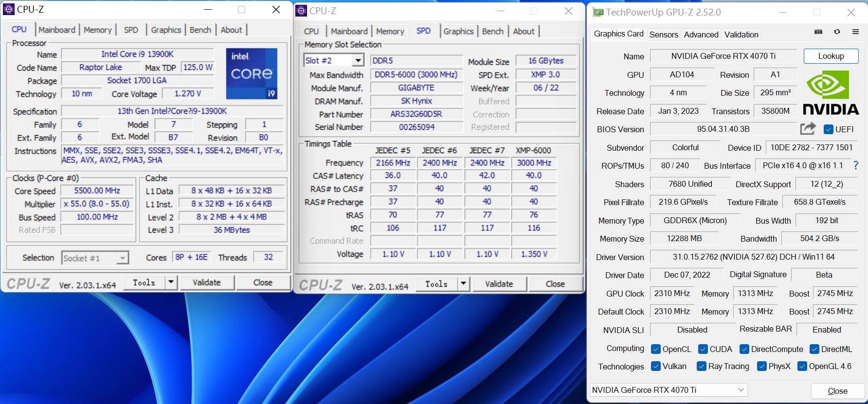Toggle OpenCL checkbox
The height and width of the screenshot is (404, 868).
click(x=655, y=349)
